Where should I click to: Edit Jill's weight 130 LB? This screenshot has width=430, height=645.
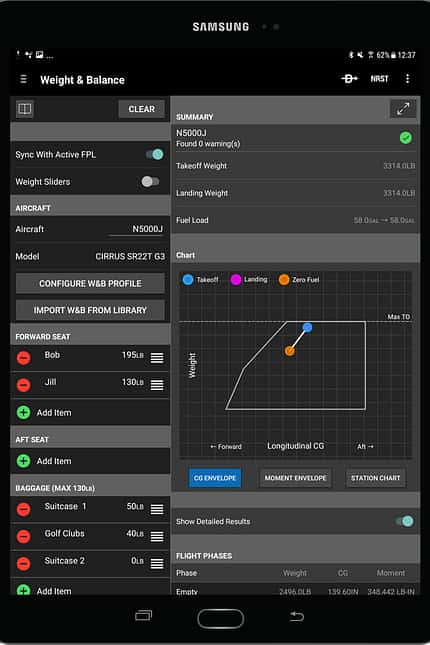click(132, 382)
